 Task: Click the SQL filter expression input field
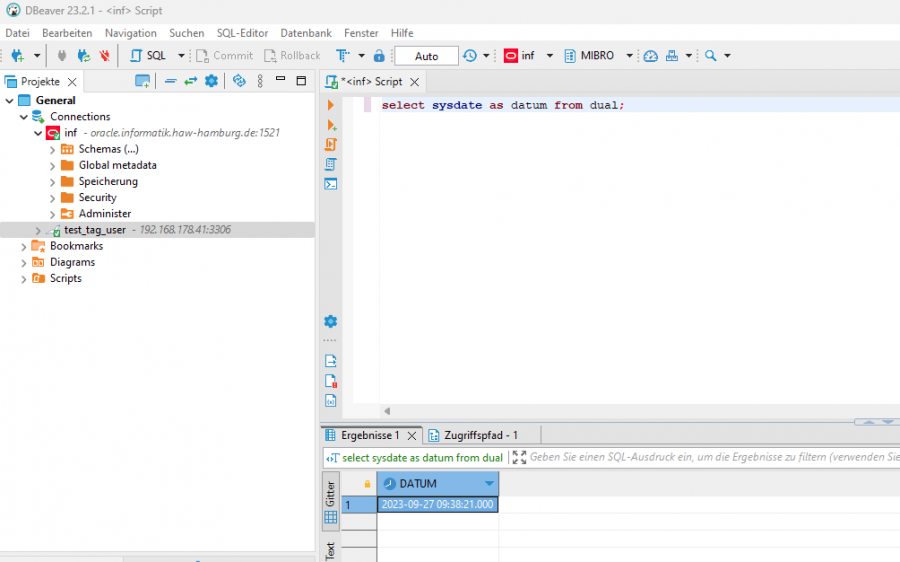(x=700, y=458)
